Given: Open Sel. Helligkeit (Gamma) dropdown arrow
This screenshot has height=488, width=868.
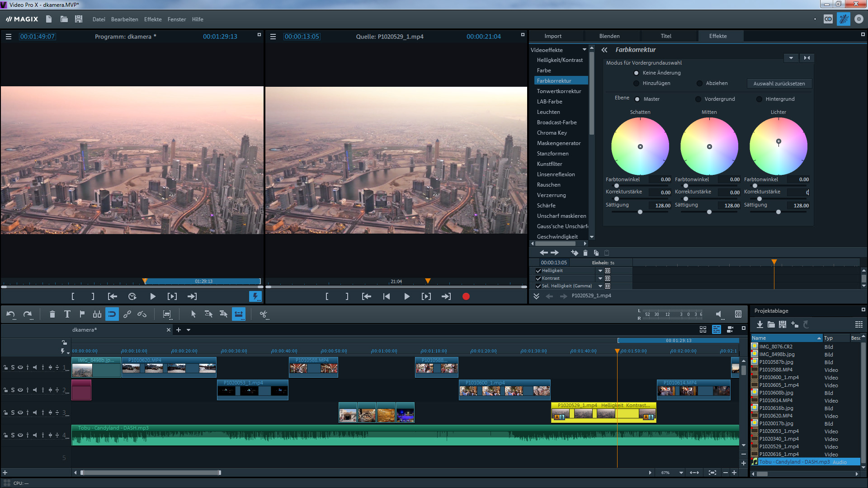Looking at the screenshot, I should pyautogui.click(x=600, y=286).
